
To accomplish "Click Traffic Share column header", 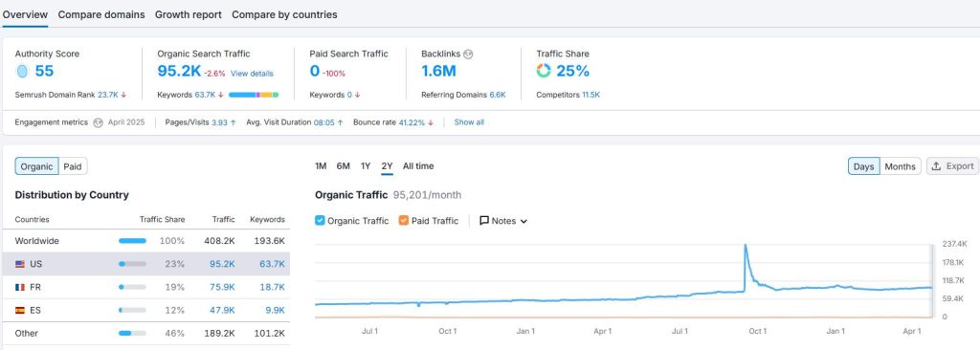I will point(162,219).
